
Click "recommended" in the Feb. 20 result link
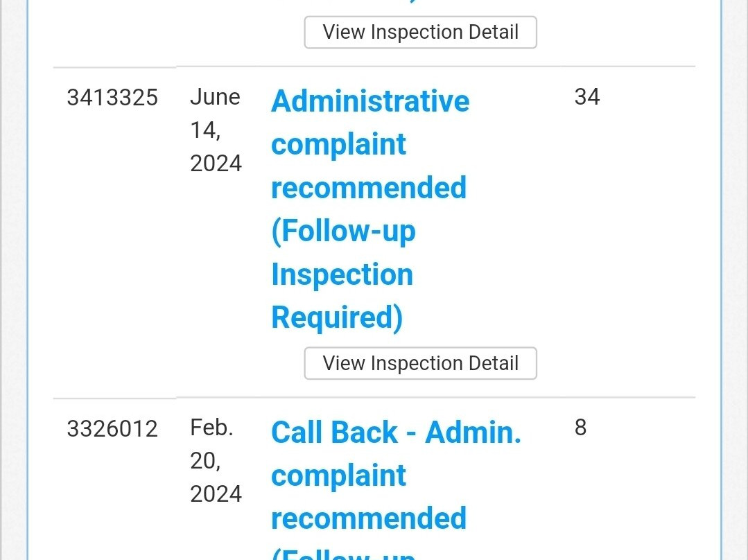click(368, 518)
